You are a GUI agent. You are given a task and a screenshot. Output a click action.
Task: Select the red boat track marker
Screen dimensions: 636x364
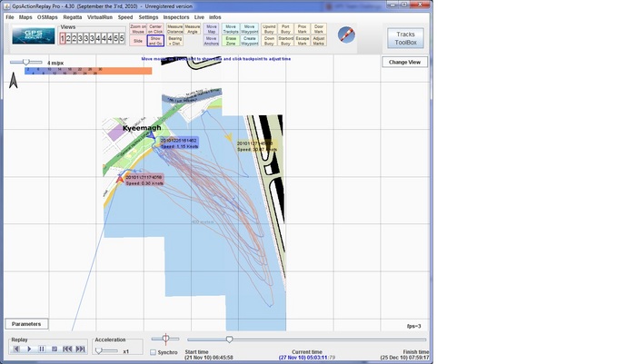click(x=120, y=178)
